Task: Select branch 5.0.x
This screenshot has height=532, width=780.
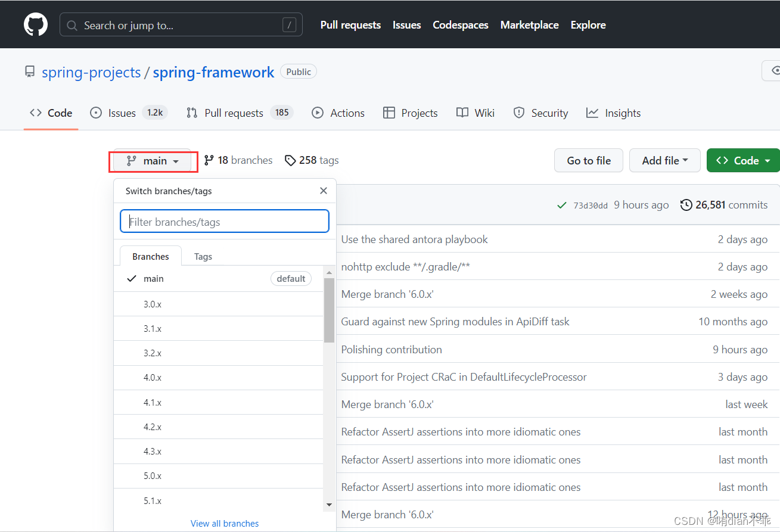Action: (219, 476)
